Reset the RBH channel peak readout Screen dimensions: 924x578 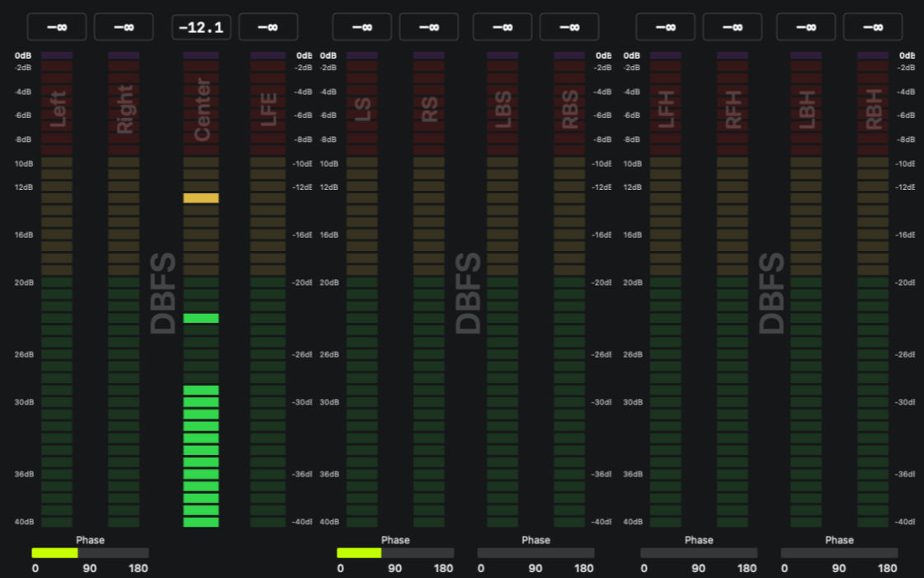[873, 27]
